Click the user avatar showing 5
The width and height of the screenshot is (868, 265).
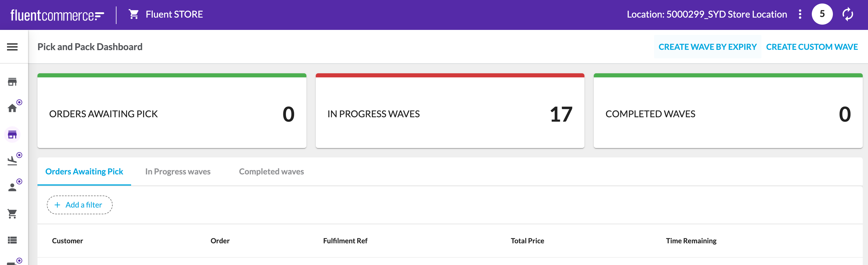(x=822, y=14)
